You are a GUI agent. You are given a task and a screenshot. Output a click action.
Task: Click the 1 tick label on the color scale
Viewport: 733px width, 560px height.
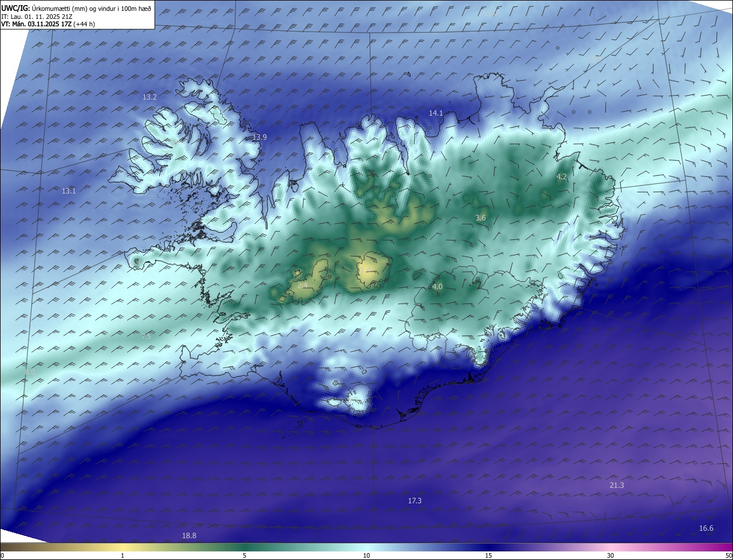pyautogui.click(x=123, y=555)
